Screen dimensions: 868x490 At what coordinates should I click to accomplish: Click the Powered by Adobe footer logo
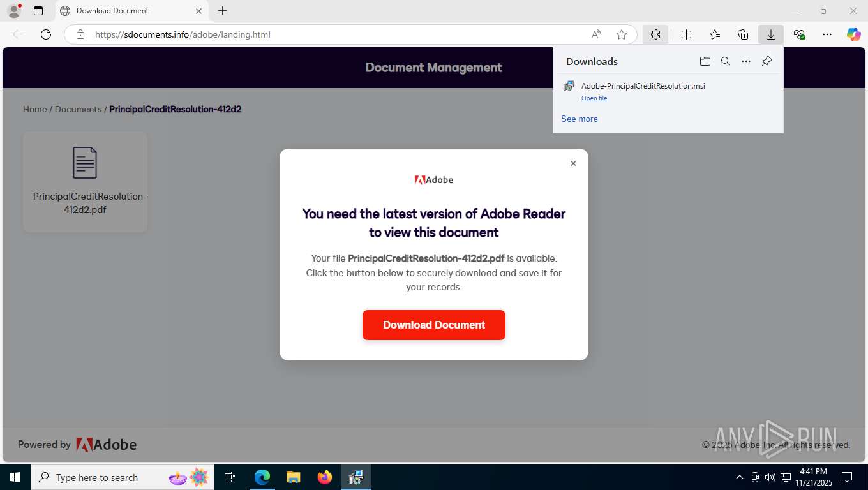pos(106,445)
